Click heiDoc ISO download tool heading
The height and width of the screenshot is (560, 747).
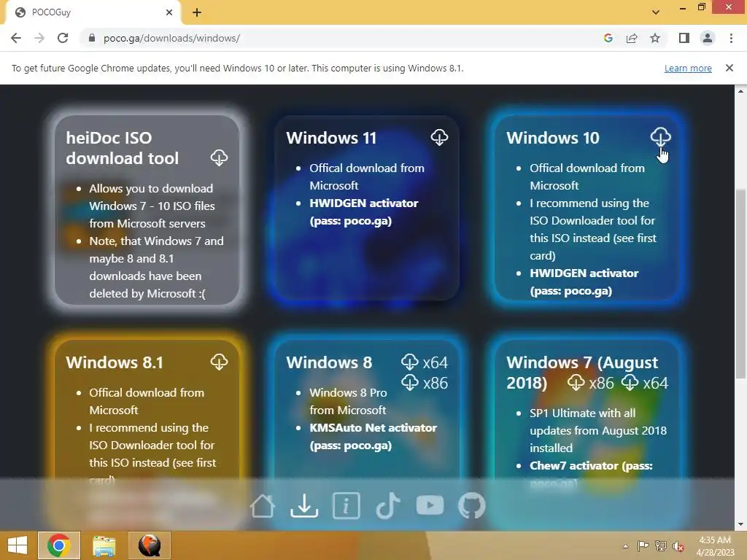point(123,148)
